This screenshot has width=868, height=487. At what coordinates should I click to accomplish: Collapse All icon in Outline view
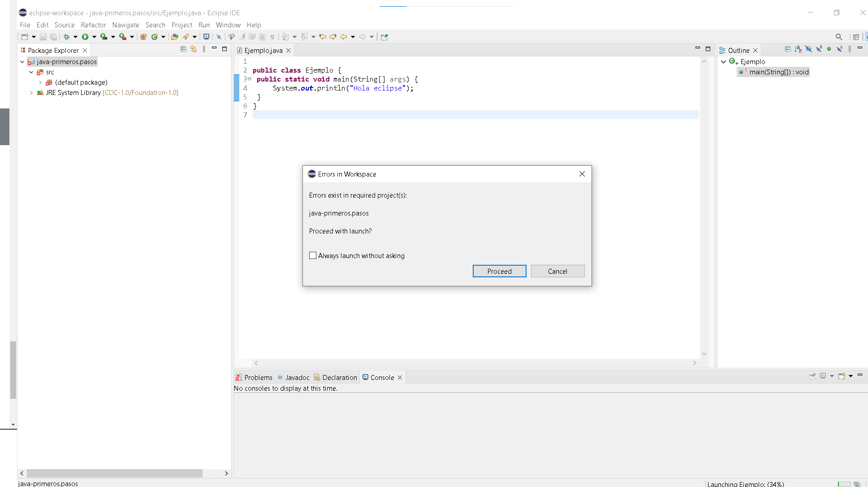[x=788, y=49]
